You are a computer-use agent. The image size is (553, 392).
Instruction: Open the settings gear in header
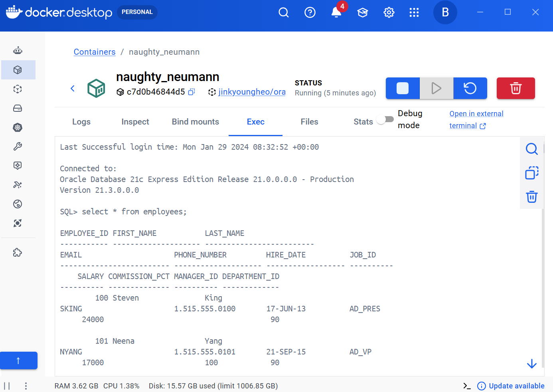coord(389,12)
